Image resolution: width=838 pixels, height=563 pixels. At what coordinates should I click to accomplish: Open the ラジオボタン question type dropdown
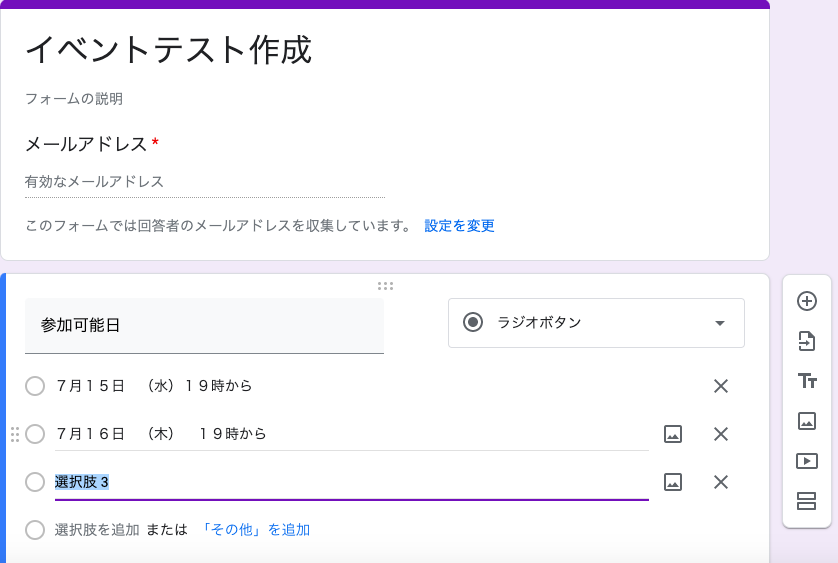click(596, 323)
